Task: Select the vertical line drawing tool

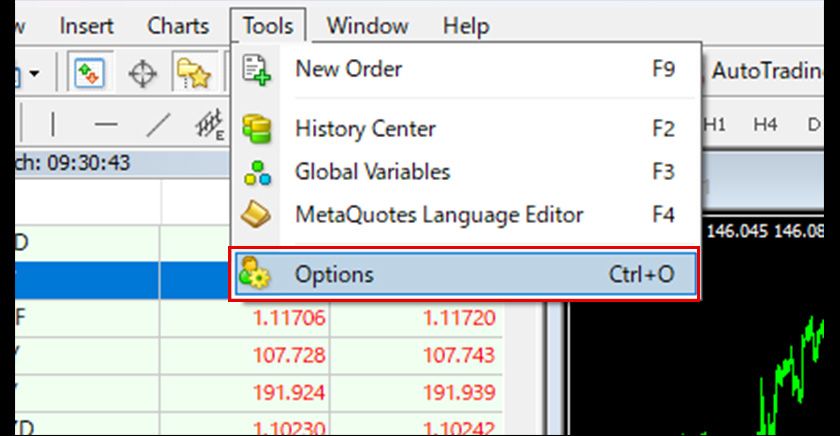Action: tap(52, 124)
